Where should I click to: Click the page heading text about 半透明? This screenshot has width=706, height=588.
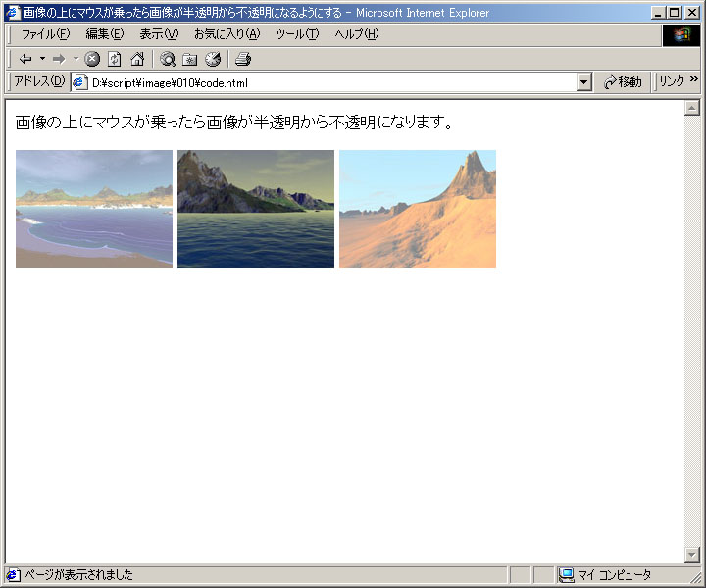click(233, 122)
